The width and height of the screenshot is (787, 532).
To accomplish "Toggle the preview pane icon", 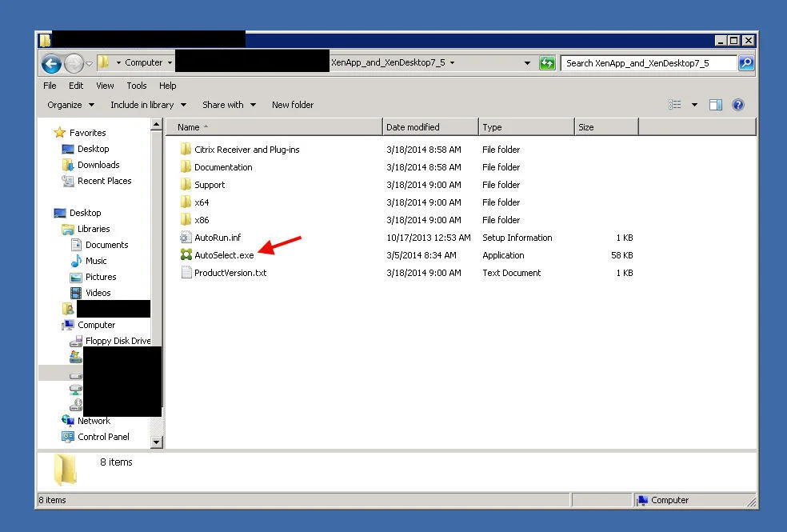I will (x=716, y=105).
